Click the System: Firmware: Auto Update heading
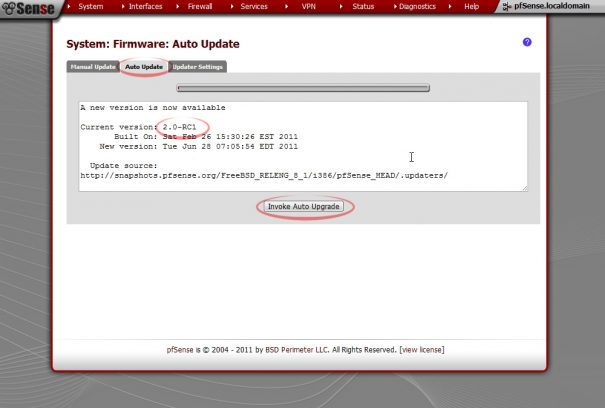The width and height of the screenshot is (605, 408). pyautogui.click(x=153, y=44)
